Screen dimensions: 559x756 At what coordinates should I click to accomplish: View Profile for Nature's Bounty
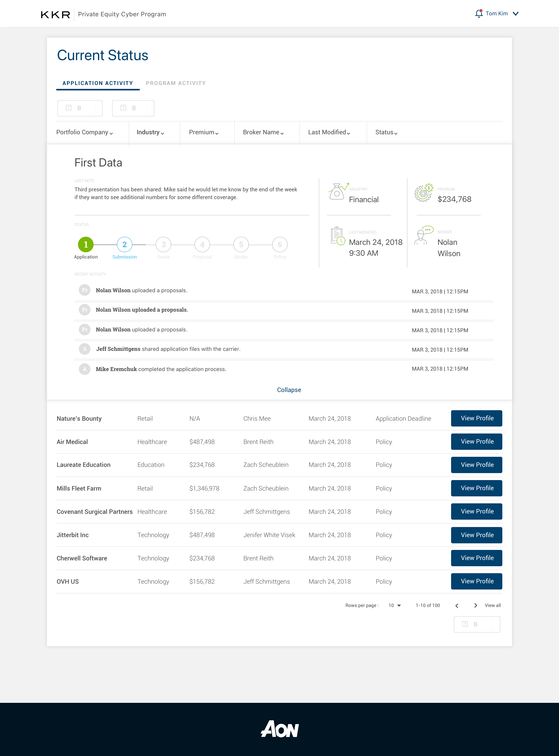(477, 418)
